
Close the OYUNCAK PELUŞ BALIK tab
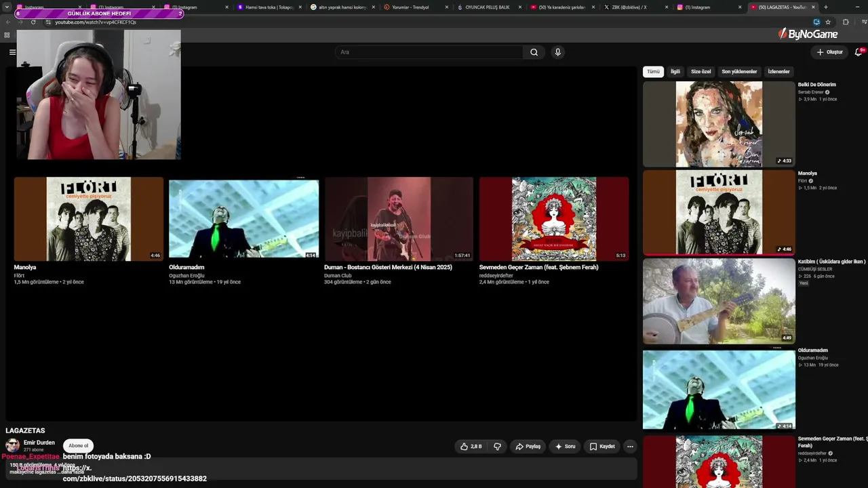pos(520,7)
